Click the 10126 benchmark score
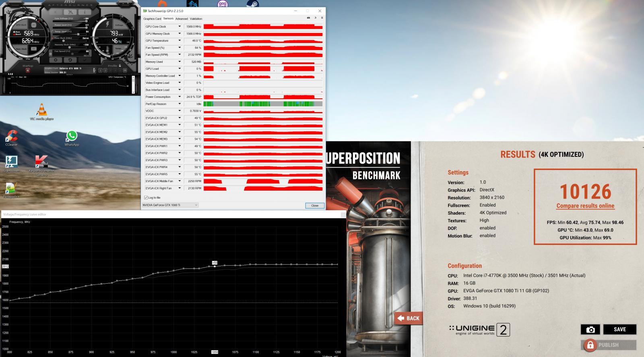The image size is (644, 357). tap(585, 191)
